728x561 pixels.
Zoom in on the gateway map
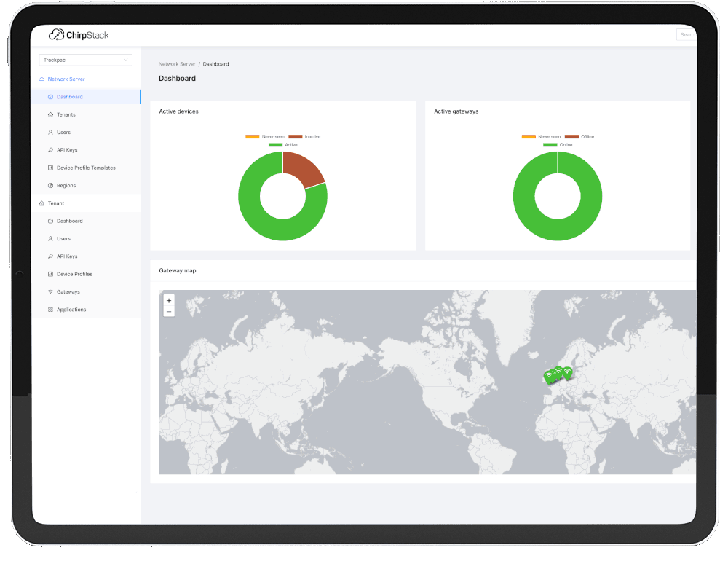(x=168, y=300)
